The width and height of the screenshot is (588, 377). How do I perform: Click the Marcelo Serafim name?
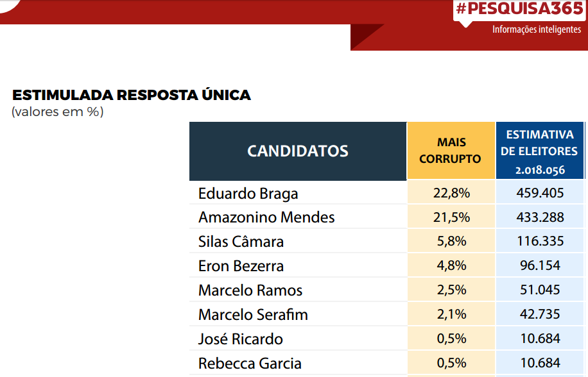click(253, 315)
